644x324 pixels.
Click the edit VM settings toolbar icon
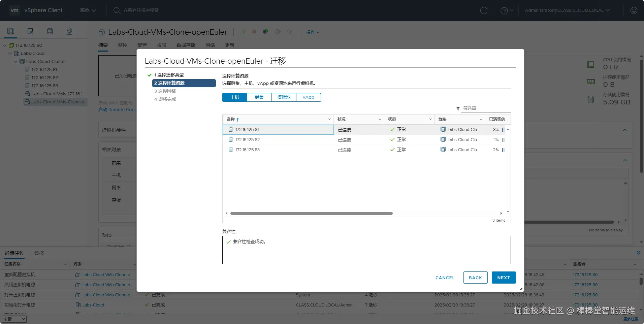[278, 32]
